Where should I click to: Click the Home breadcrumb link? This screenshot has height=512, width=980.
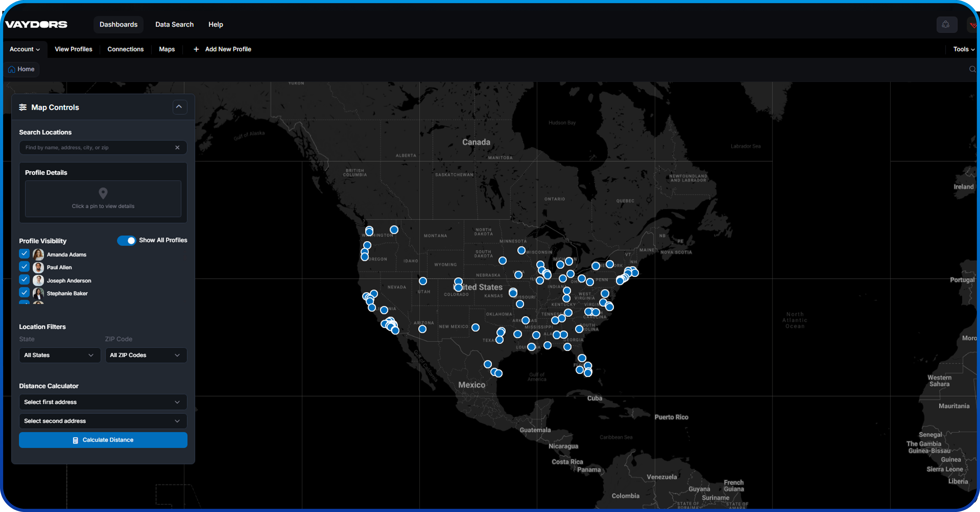[x=22, y=69]
